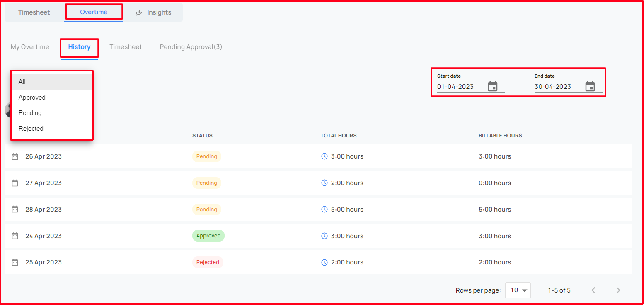
Task: Click the TOTAL HOURS column header
Action: click(339, 136)
